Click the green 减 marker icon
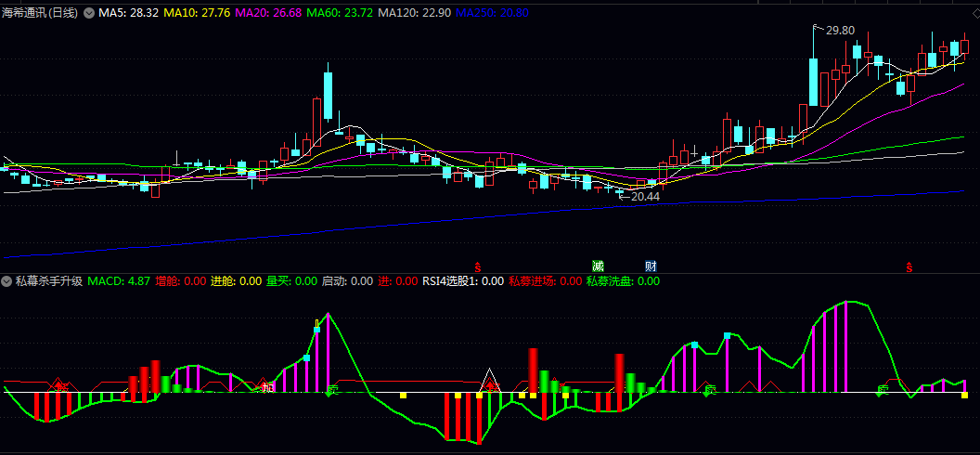980x455 pixels. (x=598, y=266)
